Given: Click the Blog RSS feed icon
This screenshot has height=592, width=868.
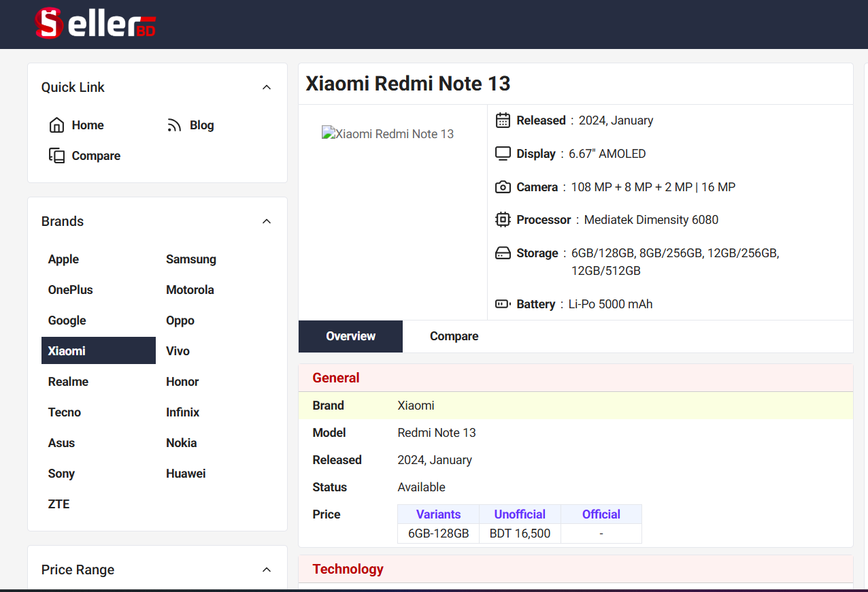Looking at the screenshot, I should (175, 125).
